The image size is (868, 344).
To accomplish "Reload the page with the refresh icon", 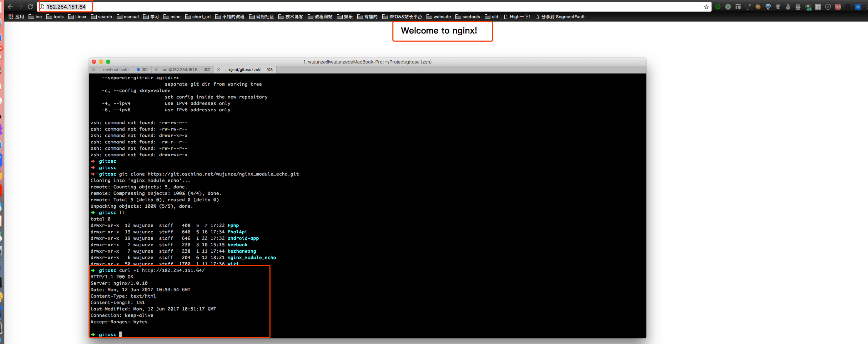I will pyautogui.click(x=30, y=7).
